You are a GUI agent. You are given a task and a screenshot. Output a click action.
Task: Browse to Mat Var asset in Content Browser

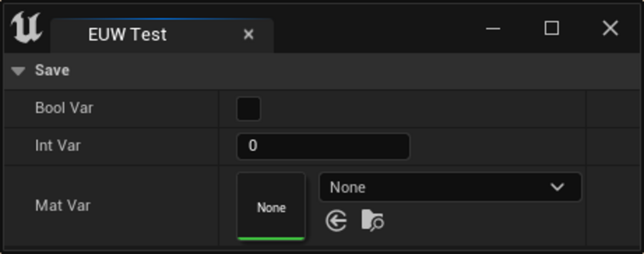pos(372,220)
